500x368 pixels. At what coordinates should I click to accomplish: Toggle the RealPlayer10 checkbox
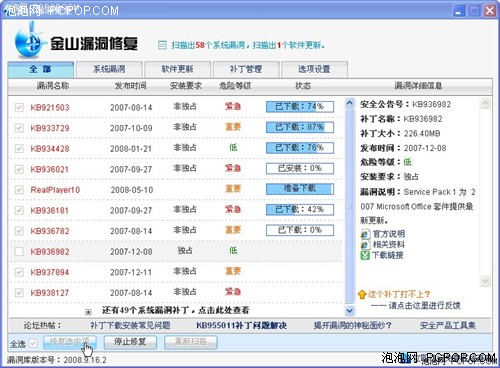coord(19,190)
